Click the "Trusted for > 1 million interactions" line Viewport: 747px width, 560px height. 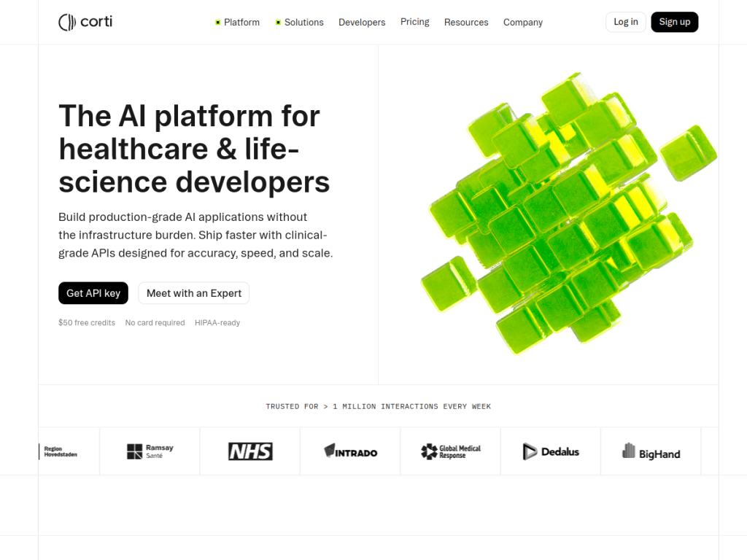[379, 407]
